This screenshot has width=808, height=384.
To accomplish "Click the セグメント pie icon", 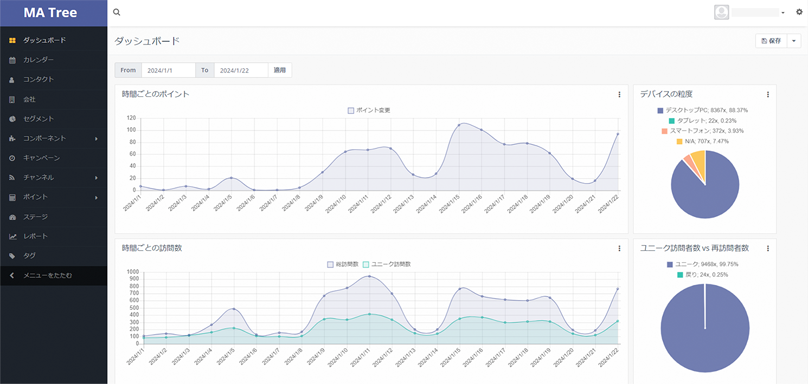I will pos(12,119).
